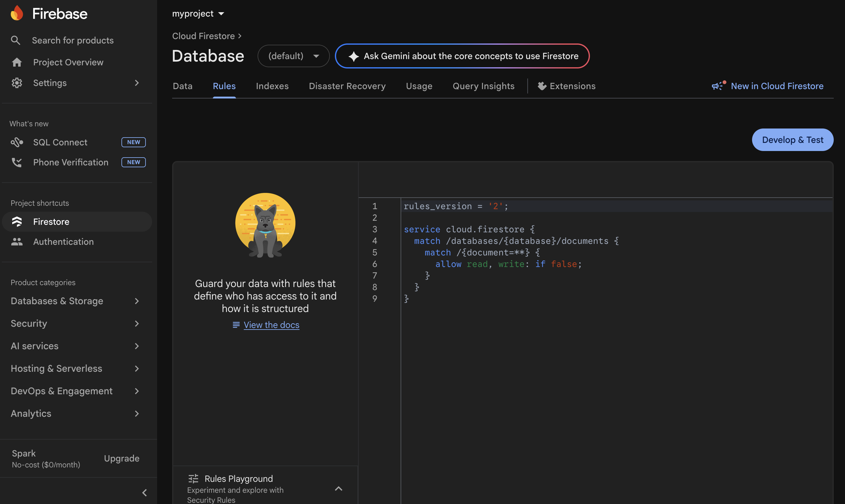This screenshot has width=845, height=504.
Task: Click line number 6 in the editor gutter
Action: 375,264
